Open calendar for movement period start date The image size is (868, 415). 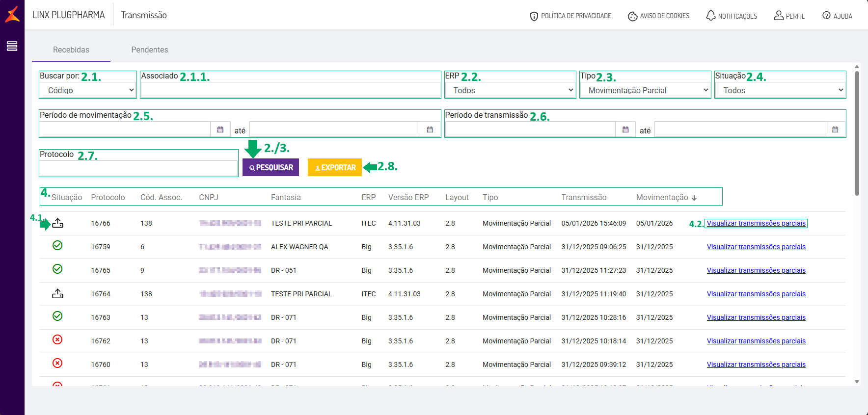(220, 130)
